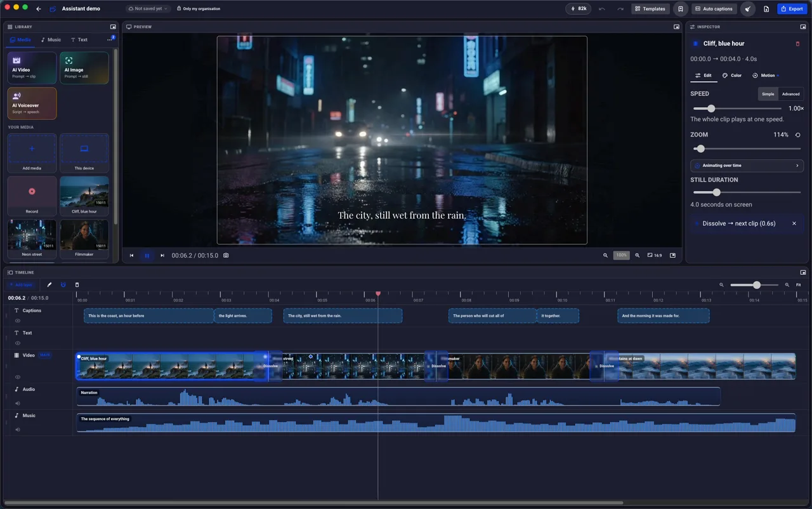Open the document icon left of Export
This screenshot has width=812, height=509.
[x=766, y=9]
